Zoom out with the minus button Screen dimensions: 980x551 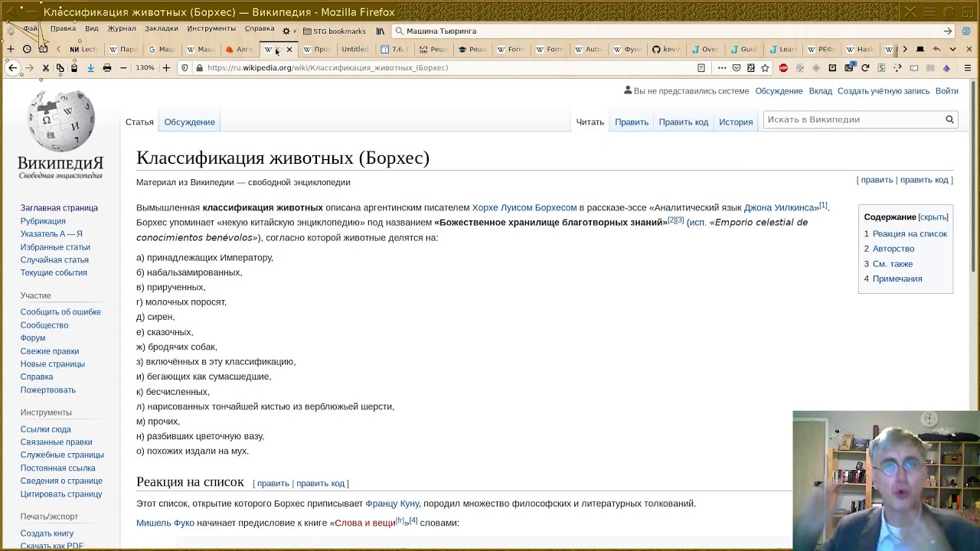(123, 68)
